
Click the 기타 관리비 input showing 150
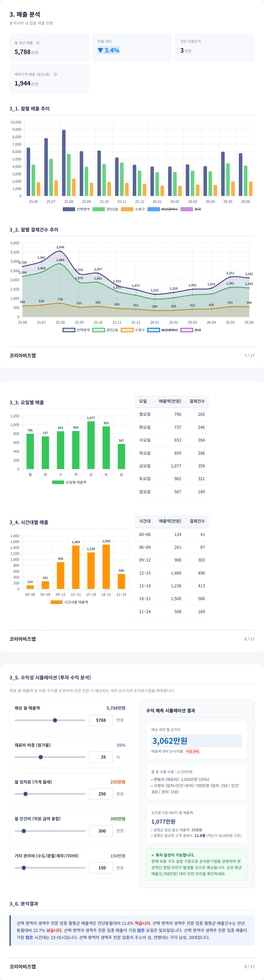101,868
